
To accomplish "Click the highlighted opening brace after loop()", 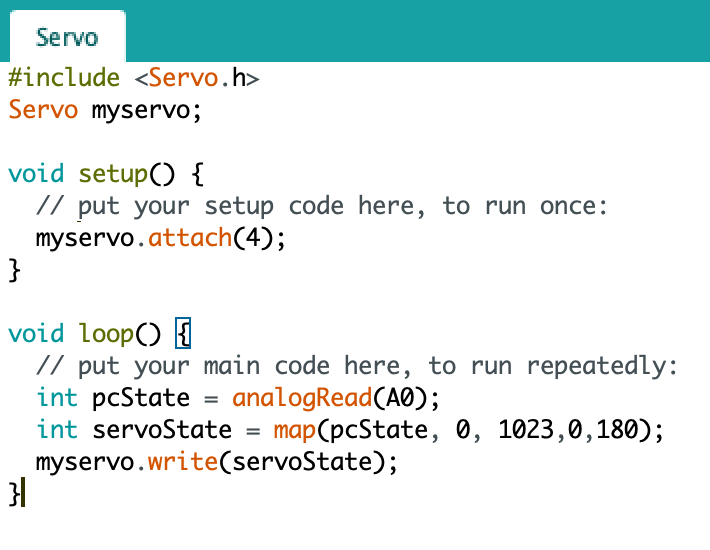I will 183,334.
